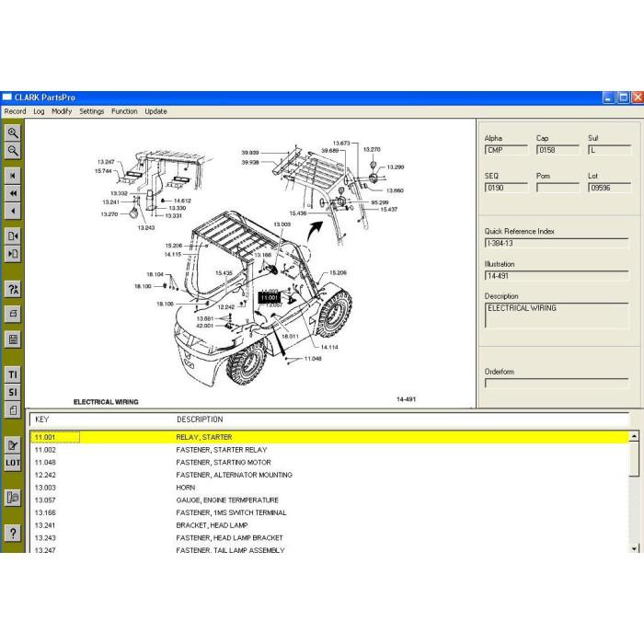Click the document pages icon below SI

click(x=13, y=410)
